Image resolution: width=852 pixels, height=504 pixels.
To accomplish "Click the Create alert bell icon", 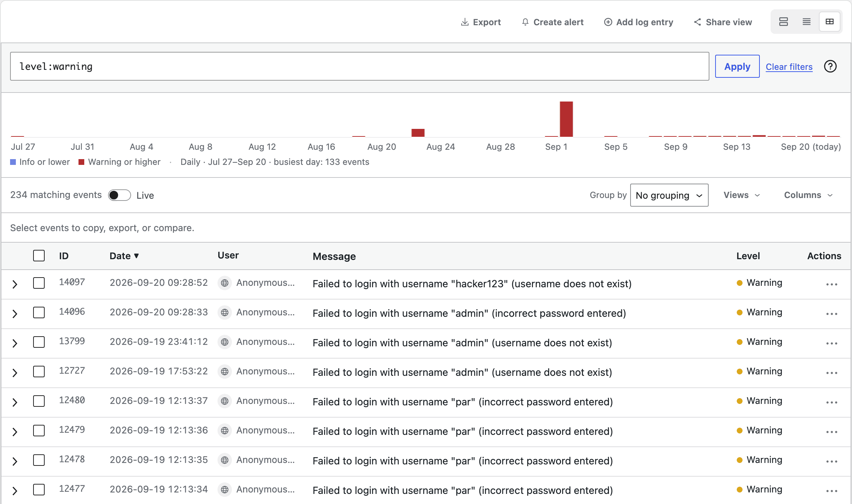I will [x=525, y=22].
